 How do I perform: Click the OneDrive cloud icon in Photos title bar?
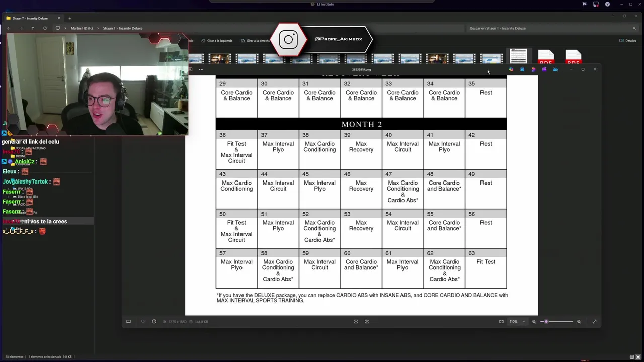[555, 69]
